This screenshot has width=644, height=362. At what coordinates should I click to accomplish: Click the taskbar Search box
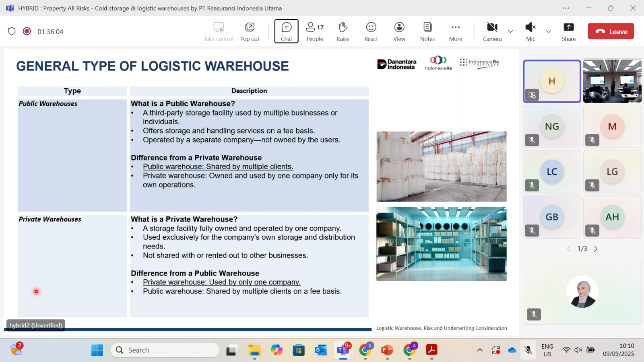tap(165, 350)
